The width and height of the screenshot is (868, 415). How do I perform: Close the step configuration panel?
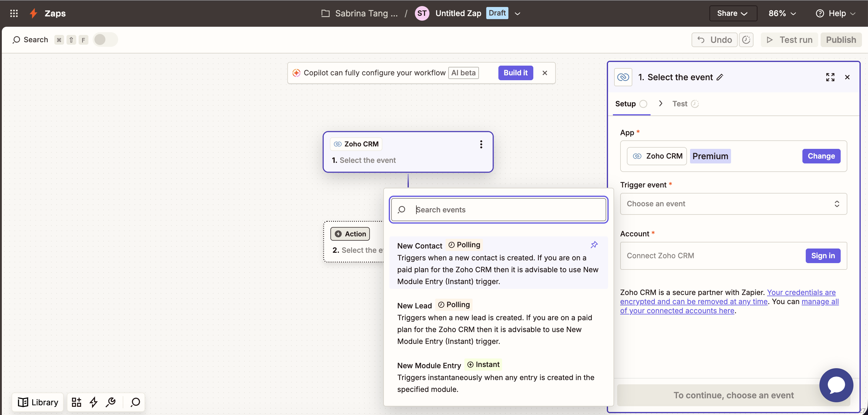click(847, 77)
